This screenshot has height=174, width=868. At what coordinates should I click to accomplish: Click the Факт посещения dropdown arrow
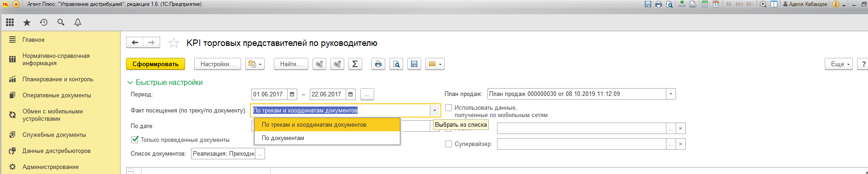(x=434, y=110)
